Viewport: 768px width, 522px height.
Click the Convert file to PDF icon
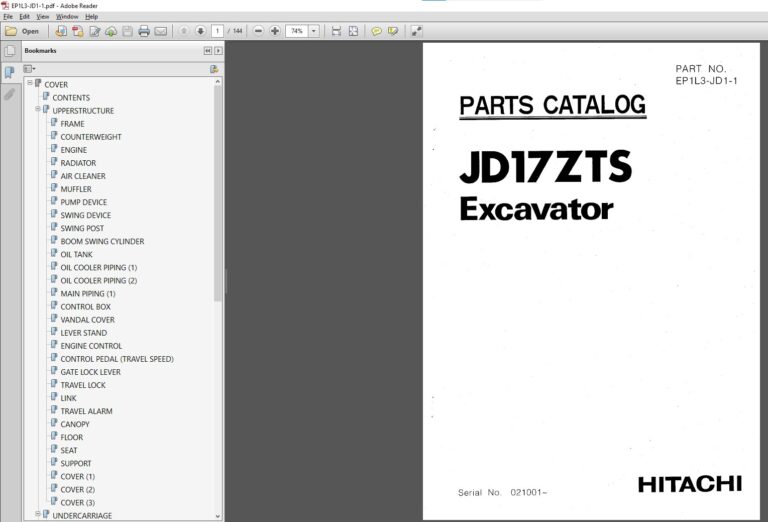tap(61, 31)
